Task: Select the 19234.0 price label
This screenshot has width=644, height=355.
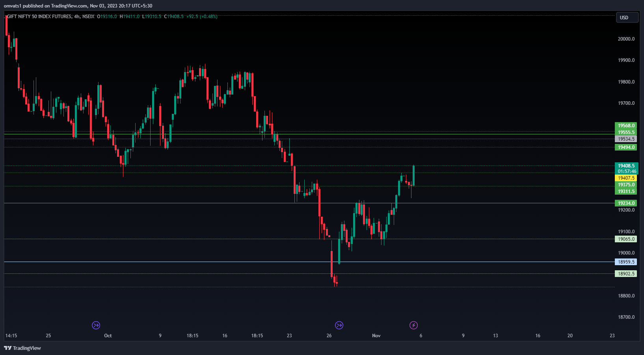Action: tap(626, 203)
